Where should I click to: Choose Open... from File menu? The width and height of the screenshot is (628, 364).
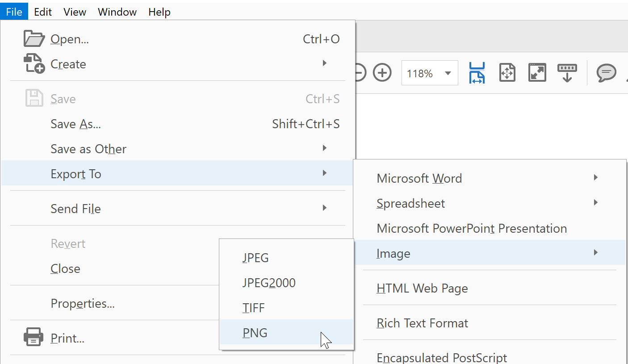pos(178,39)
